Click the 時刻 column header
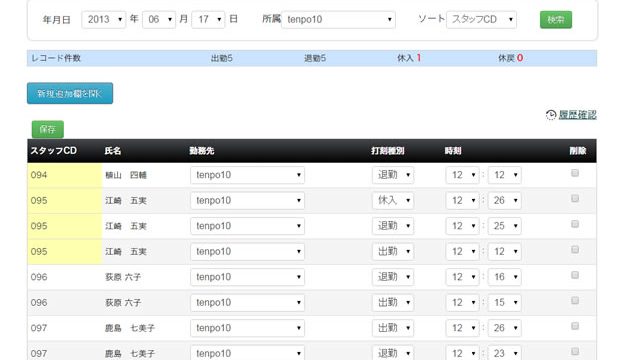 (x=453, y=151)
